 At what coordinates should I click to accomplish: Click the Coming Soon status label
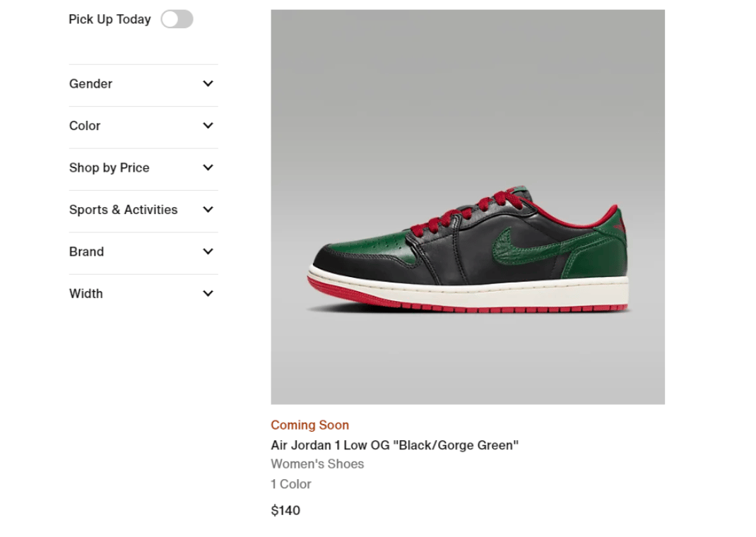309,425
